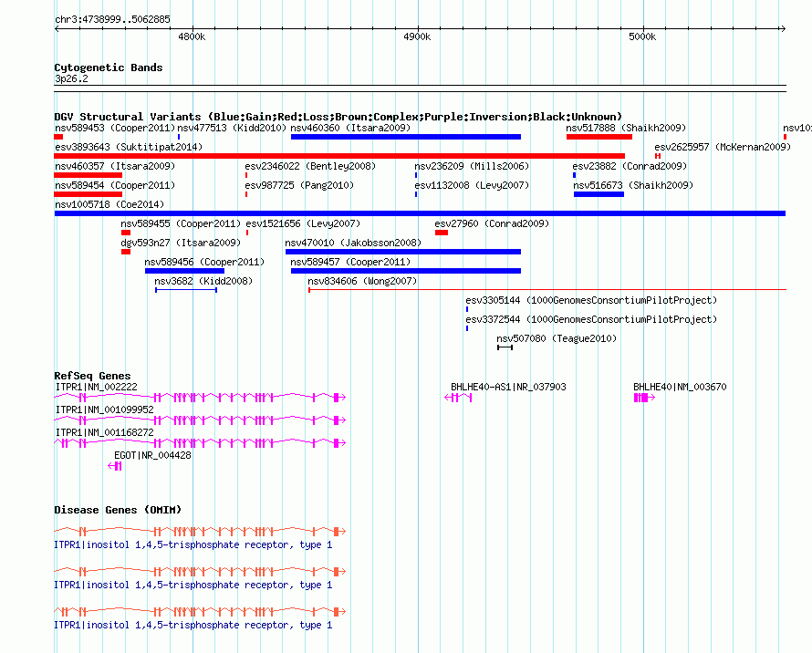Screen dimensions: 812x653
Task: Open the esv2625957 (McKernan2009) variant label
Action: click(723, 147)
